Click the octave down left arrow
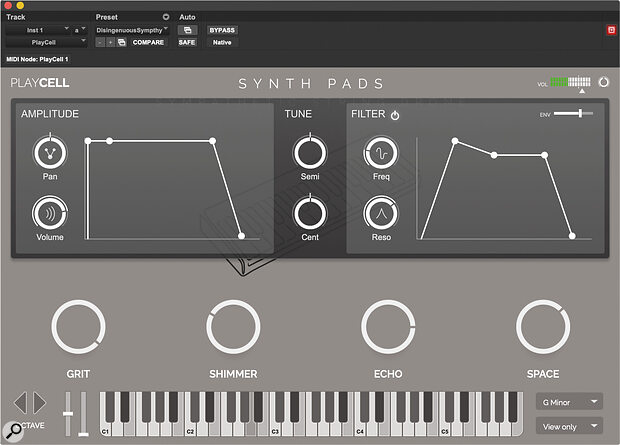The image size is (620, 445). pos(21,403)
